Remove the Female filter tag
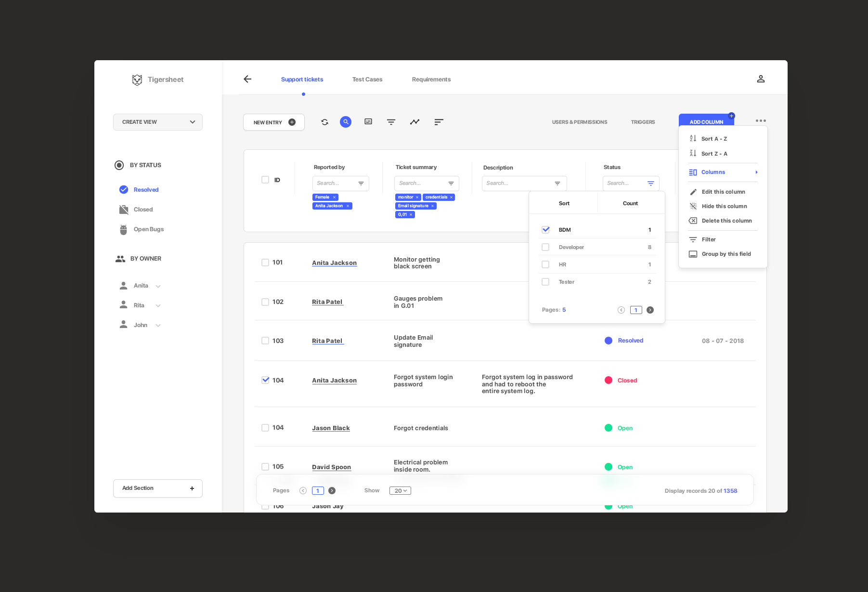 (x=334, y=197)
